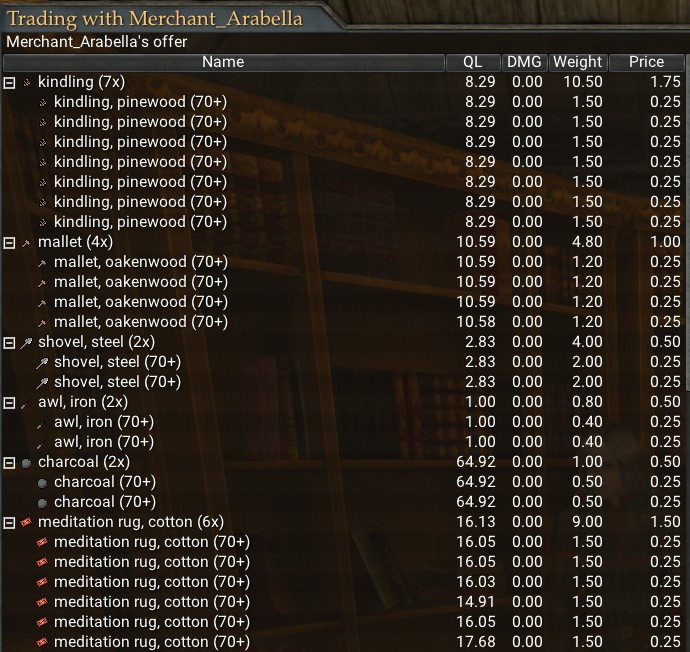Sort the list by Name column header
This screenshot has height=652, width=690.
coord(222,62)
